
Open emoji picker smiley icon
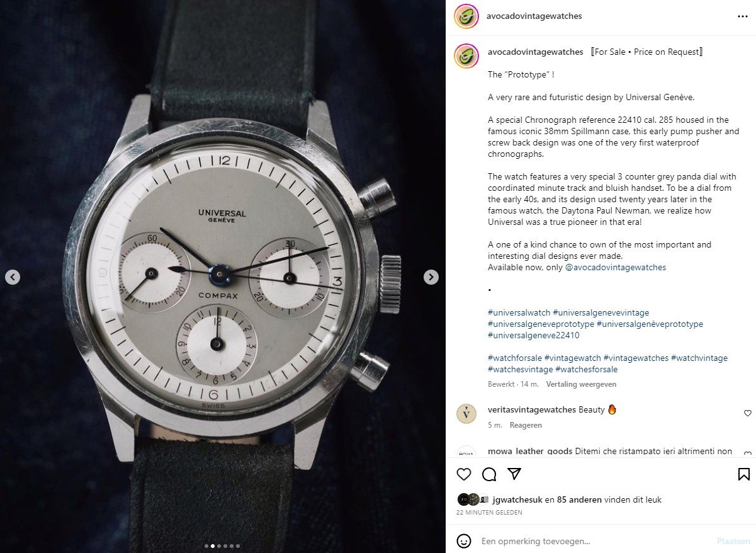point(464,541)
